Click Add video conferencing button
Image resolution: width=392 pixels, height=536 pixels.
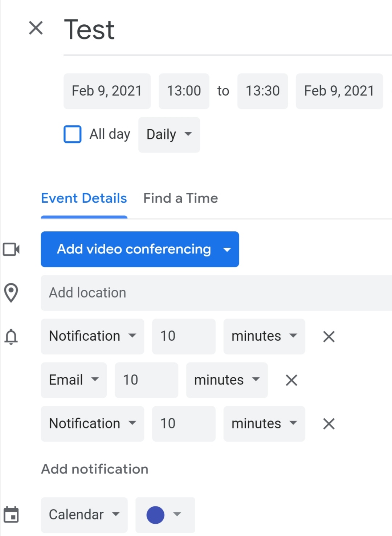tap(140, 249)
